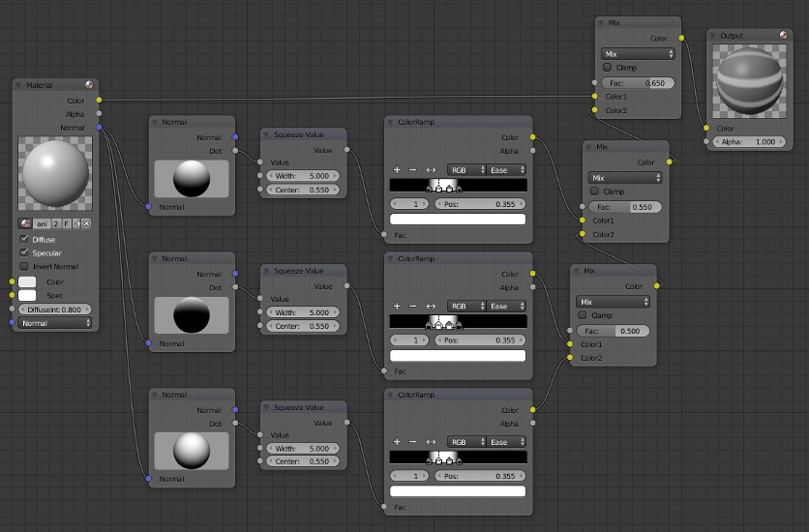Viewport: 809px width, 532px height.
Task: Click the Spec color swatch
Action: pyautogui.click(x=28, y=295)
